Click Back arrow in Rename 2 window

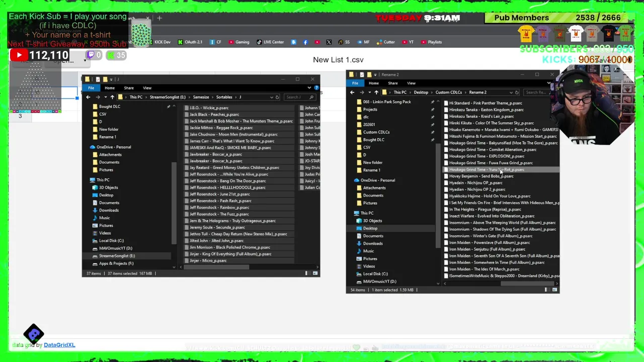(x=352, y=93)
